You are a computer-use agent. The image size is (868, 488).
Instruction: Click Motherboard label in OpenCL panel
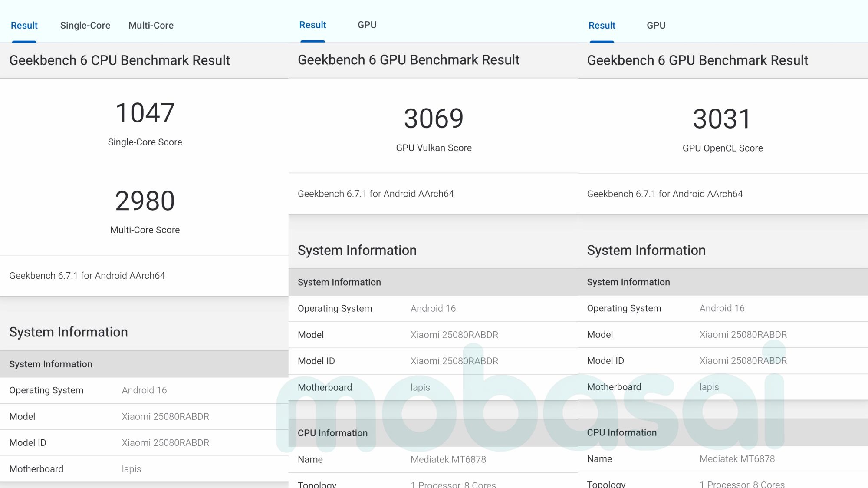[614, 387]
